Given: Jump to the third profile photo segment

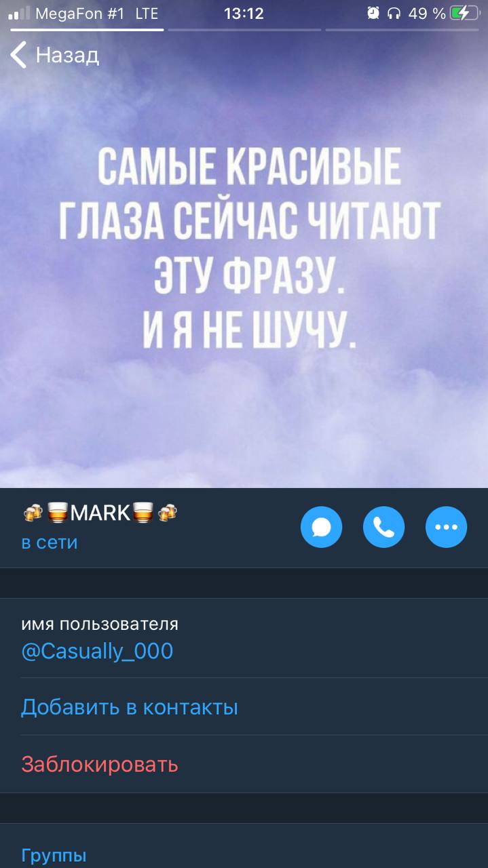Looking at the screenshot, I should pyautogui.click(x=402, y=30).
